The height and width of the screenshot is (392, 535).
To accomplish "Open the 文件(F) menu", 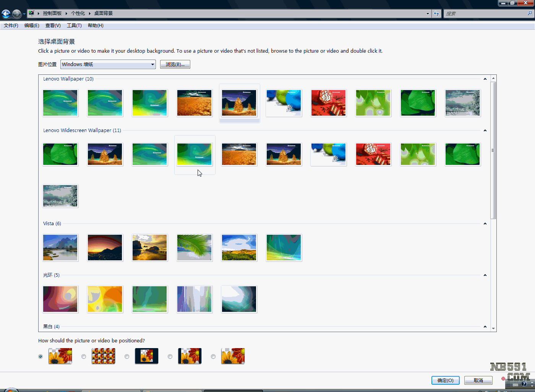I will tap(11, 26).
